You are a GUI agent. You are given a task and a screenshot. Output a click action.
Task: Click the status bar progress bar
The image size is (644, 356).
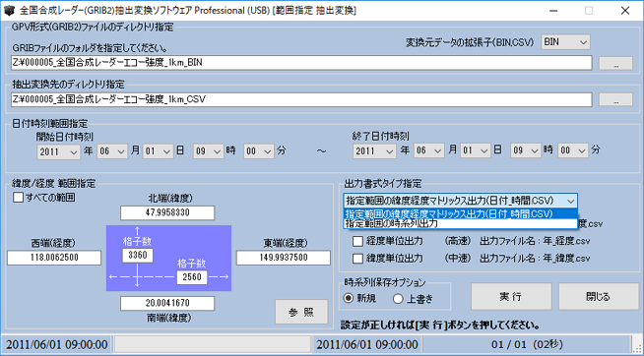213,343
